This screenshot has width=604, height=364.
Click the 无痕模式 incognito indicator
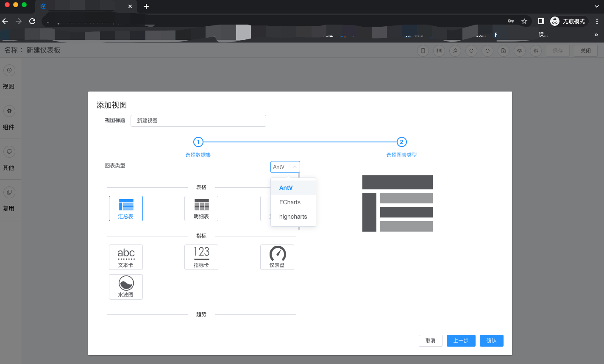point(568,21)
